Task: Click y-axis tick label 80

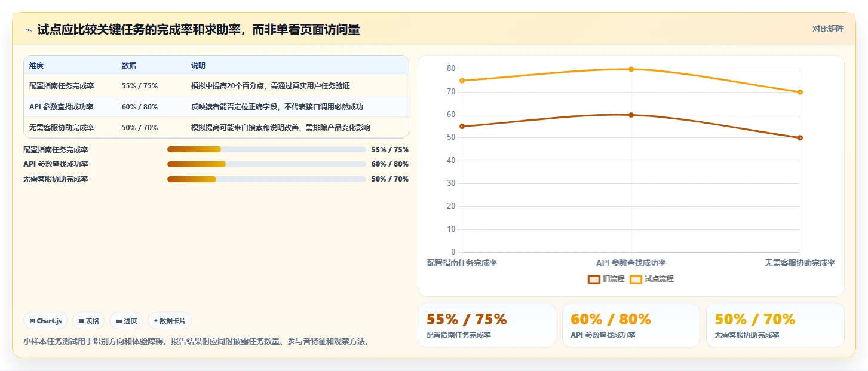Action: click(451, 69)
